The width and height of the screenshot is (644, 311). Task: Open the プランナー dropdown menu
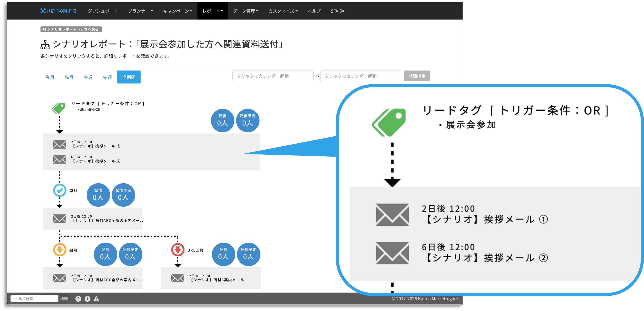(141, 11)
